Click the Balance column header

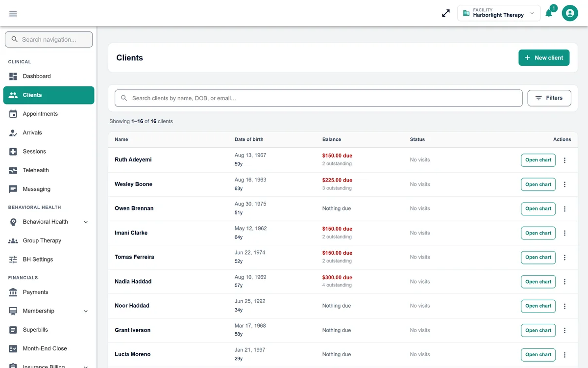[x=332, y=139]
